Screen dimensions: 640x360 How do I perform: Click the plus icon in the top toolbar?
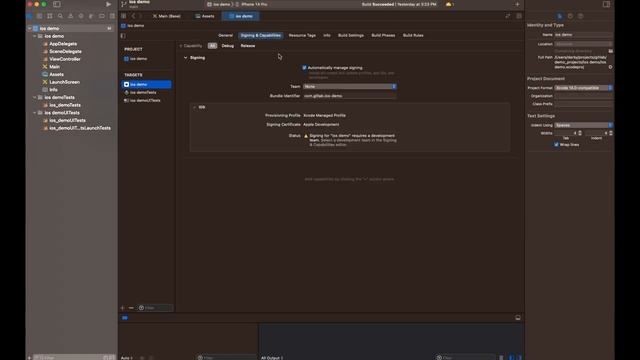(517, 4)
